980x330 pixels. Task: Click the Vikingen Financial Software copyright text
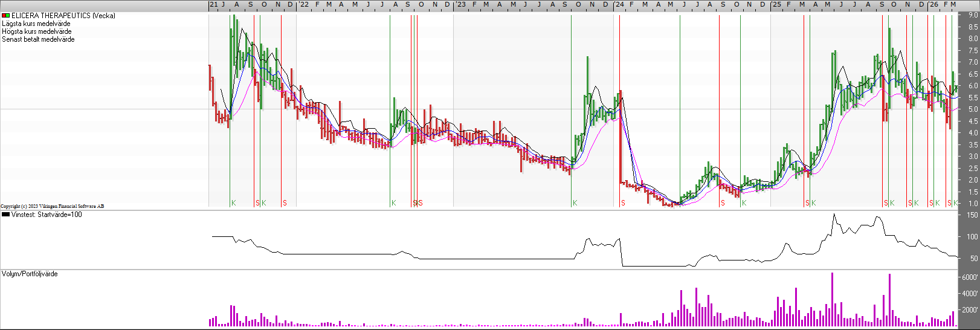click(52, 206)
